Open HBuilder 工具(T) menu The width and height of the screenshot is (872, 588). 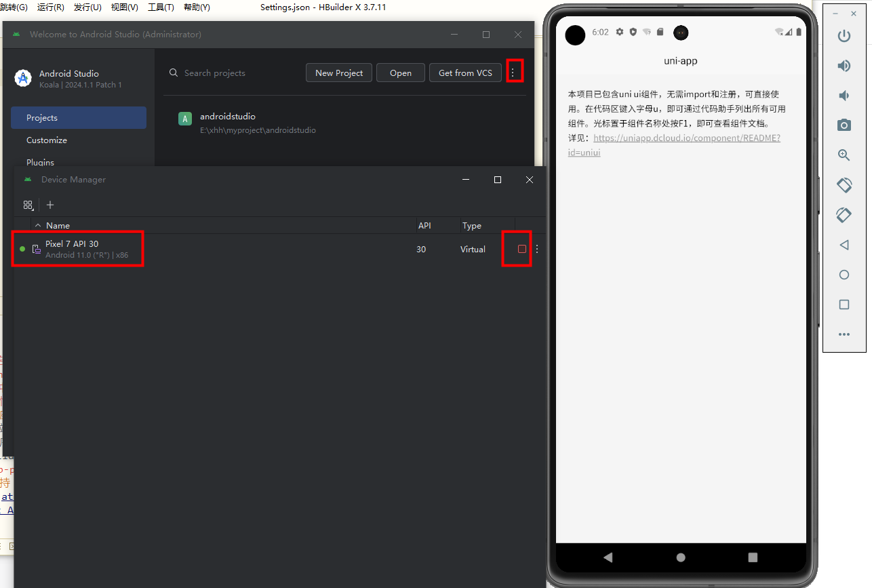161,7
